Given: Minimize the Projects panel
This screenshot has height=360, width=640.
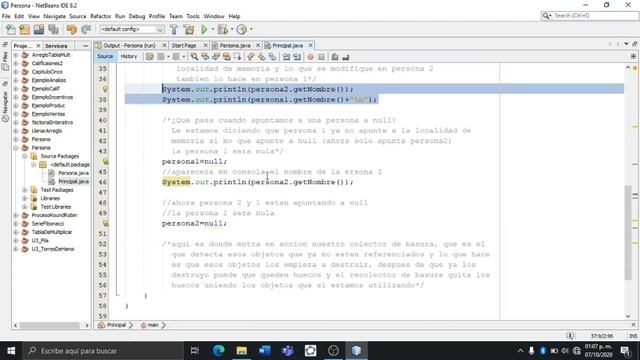Looking at the screenshot, I should pyautogui.click(x=85, y=46).
